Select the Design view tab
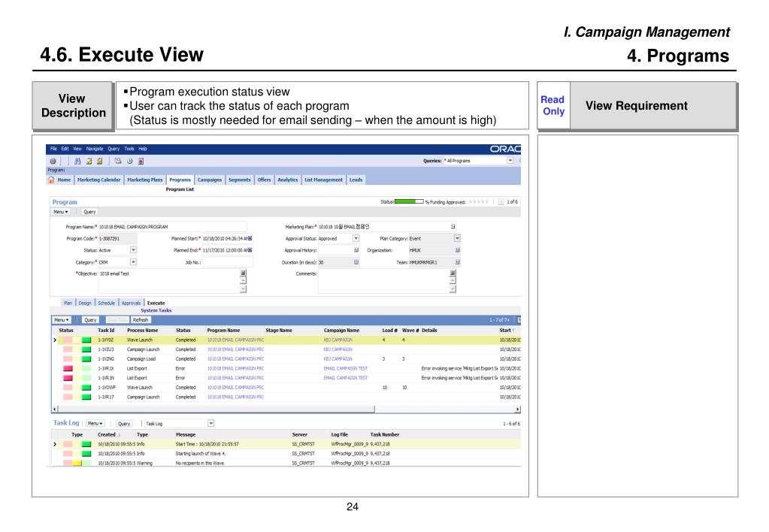This screenshot has height=532, width=769. click(x=85, y=303)
